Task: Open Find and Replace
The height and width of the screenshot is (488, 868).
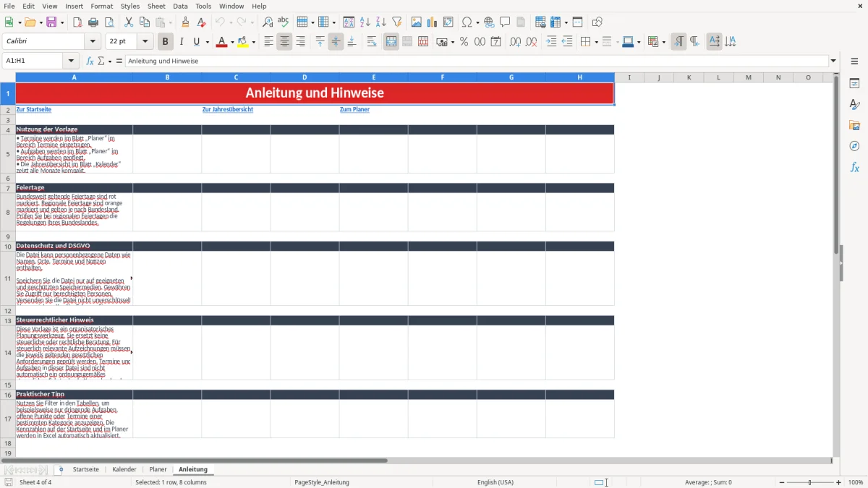Action: [x=268, y=22]
